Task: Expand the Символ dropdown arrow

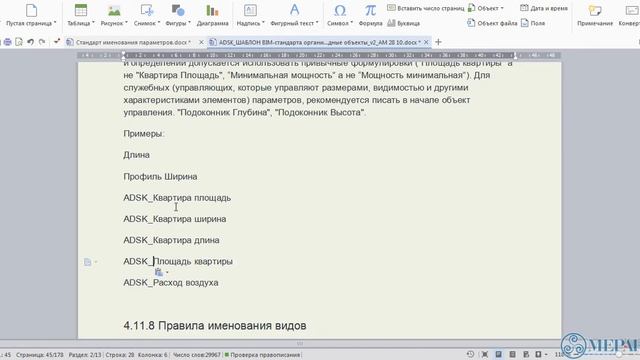Action: (x=351, y=23)
